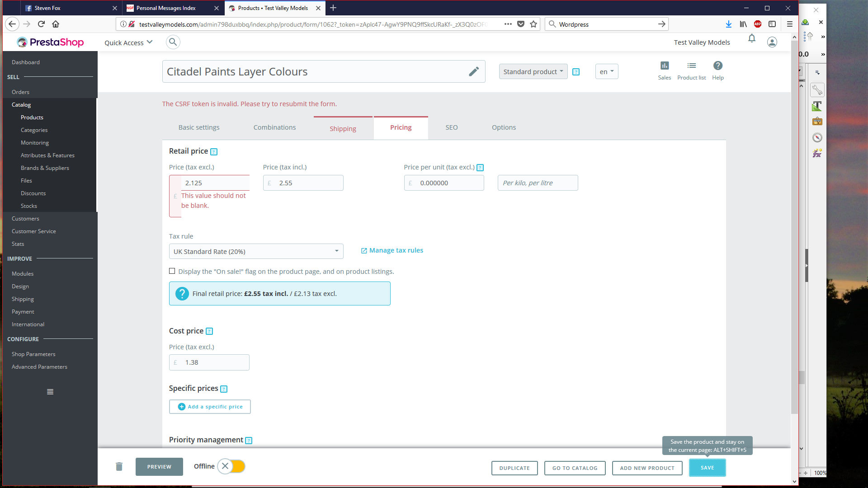Click the Help question mark icon
The height and width of the screenshot is (488, 868).
717,66
